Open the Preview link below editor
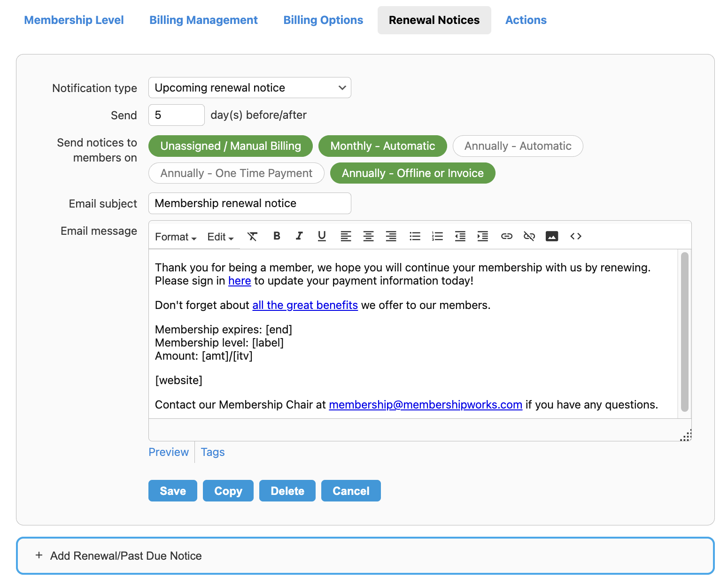The image size is (728, 586). click(169, 452)
